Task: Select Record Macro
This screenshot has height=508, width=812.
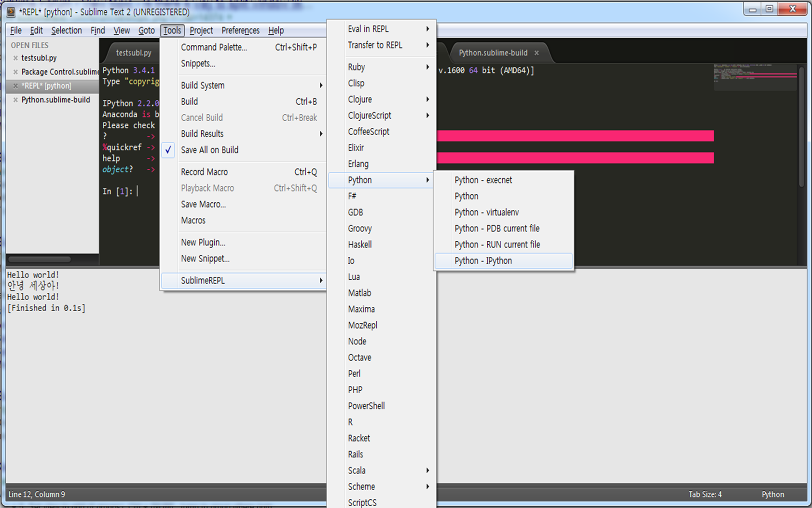Action: pyautogui.click(x=244, y=172)
